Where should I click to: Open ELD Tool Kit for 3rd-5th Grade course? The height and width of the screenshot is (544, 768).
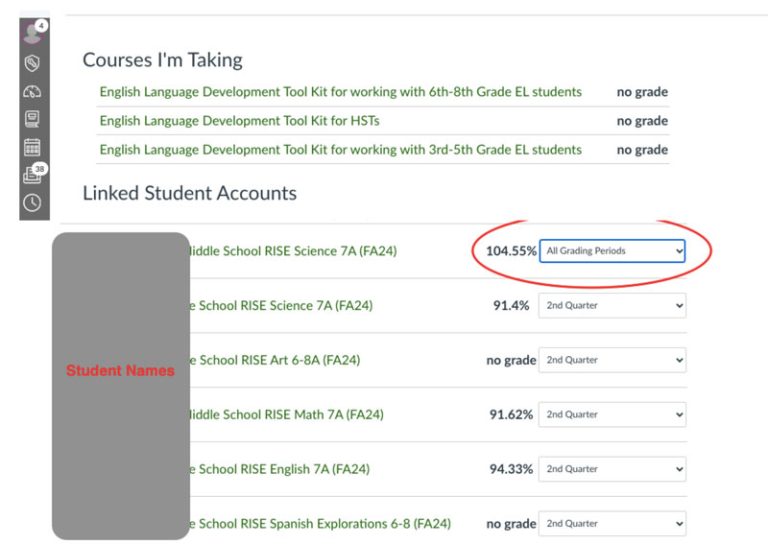click(340, 150)
